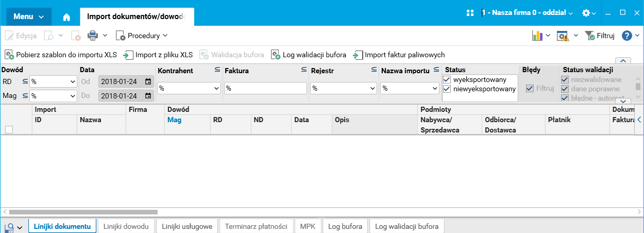
Task: Switch to Log bufora tab
Action: pyautogui.click(x=345, y=226)
